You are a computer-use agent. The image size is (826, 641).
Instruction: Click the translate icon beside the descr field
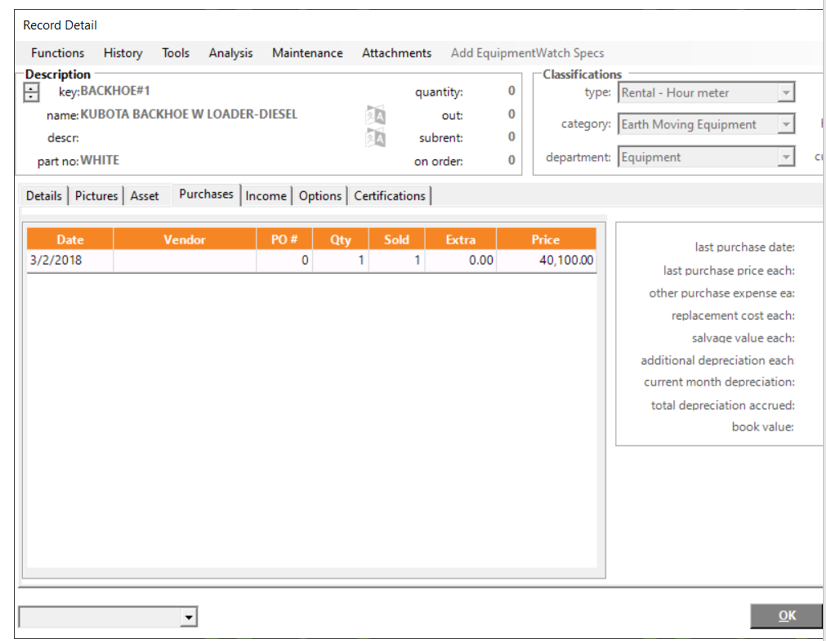click(375, 138)
